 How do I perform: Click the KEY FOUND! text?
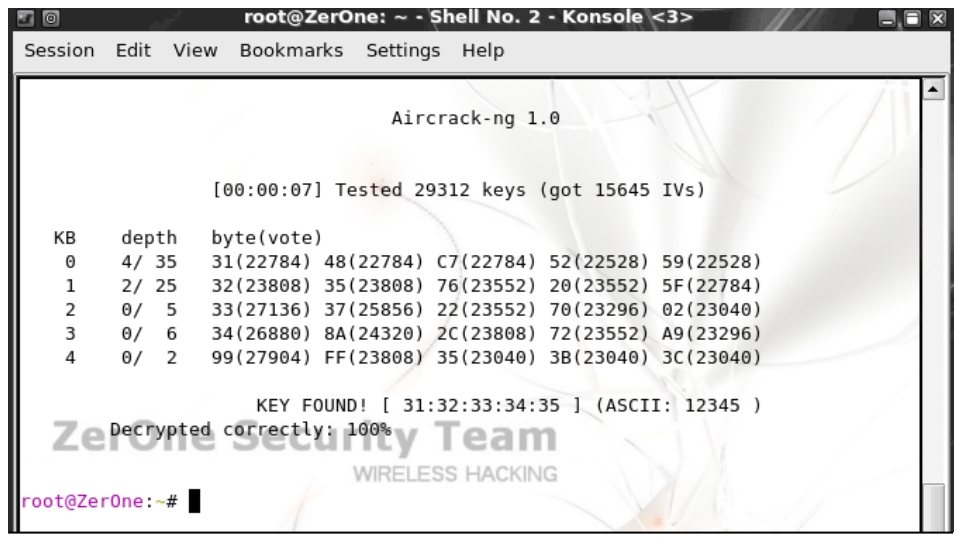click(x=312, y=406)
